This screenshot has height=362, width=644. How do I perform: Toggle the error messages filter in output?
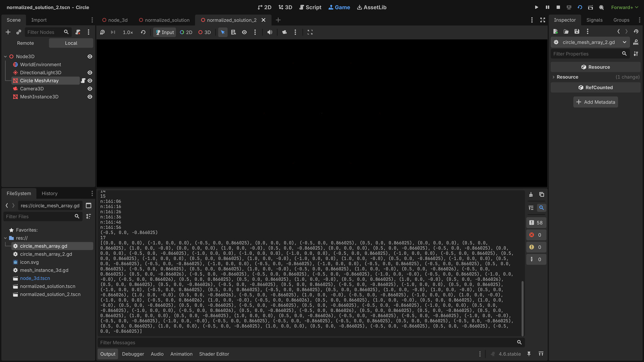click(536, 235)
